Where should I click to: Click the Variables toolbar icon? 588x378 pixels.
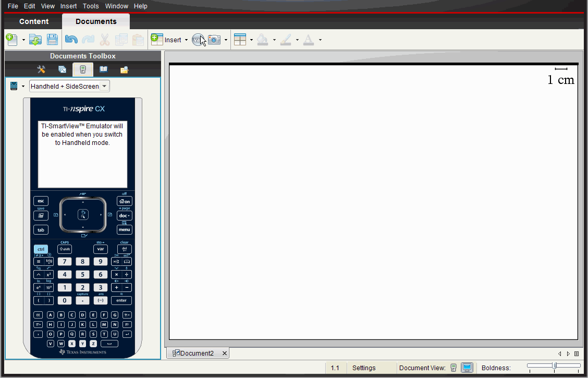(198, 40)
